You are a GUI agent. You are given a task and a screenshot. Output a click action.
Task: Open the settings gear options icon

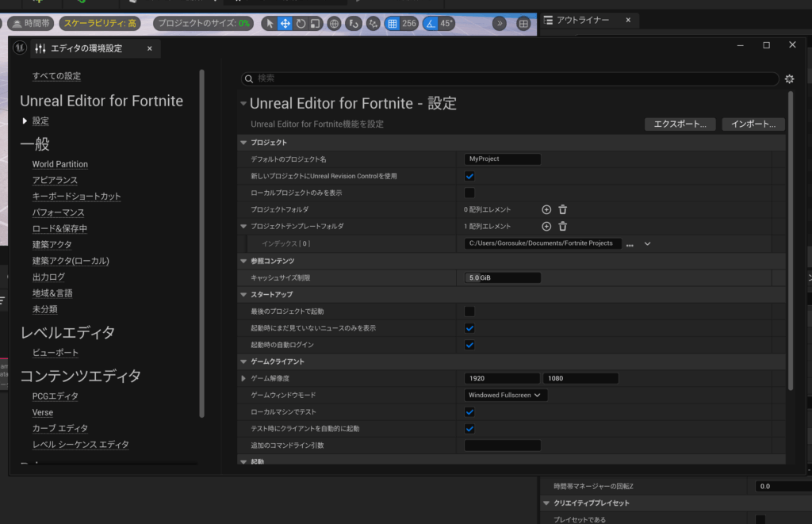point(789,78)
